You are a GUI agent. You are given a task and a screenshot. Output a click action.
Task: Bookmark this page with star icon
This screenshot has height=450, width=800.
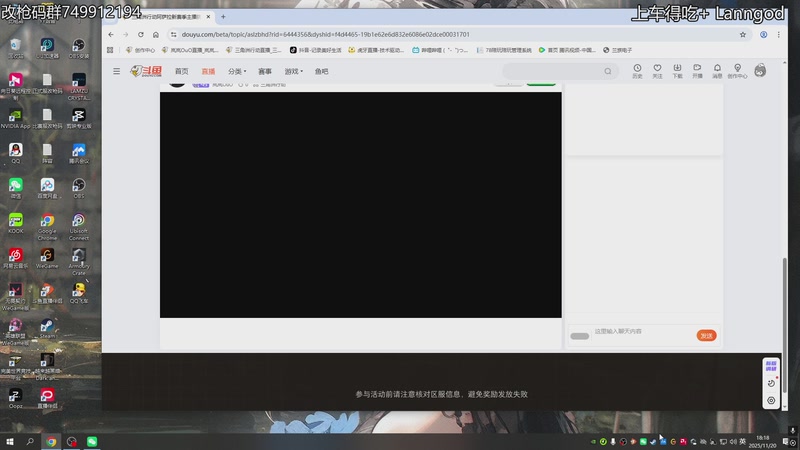(x=743, y=35)
